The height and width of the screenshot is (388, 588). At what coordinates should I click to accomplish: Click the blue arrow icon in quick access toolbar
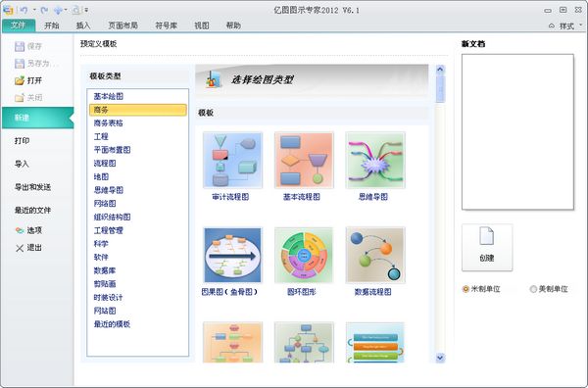58,10
